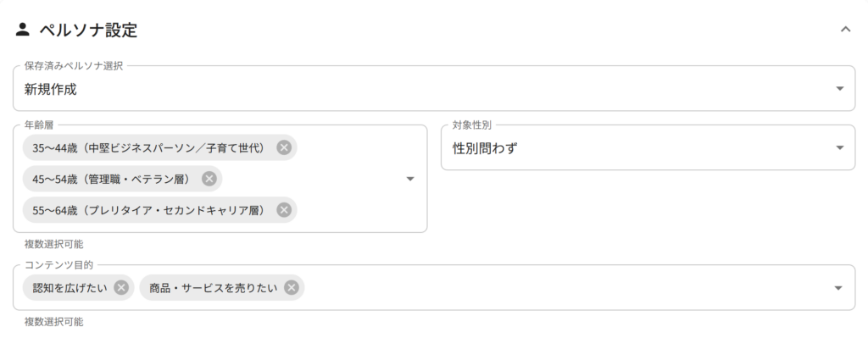Screen dimensions: 868x338
Task: Open the 保存済みペルソナ選択 dropdown arrow
Action: tap(840, 88)
